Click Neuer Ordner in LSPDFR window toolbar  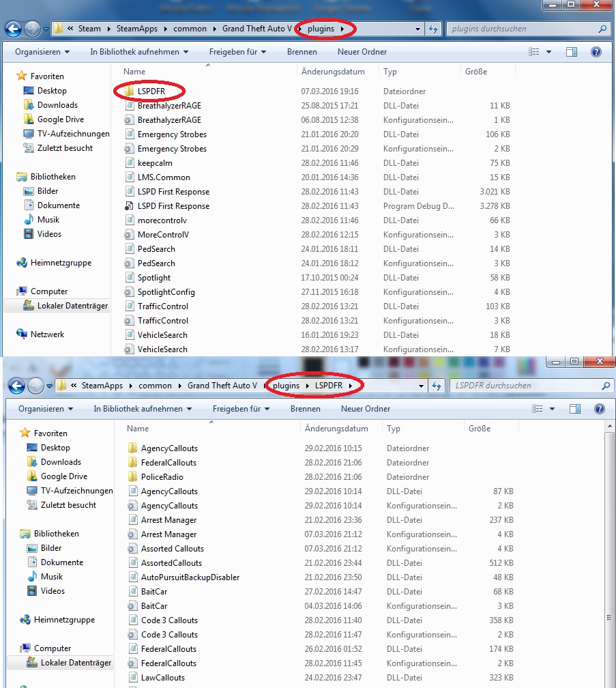[366, 409]
